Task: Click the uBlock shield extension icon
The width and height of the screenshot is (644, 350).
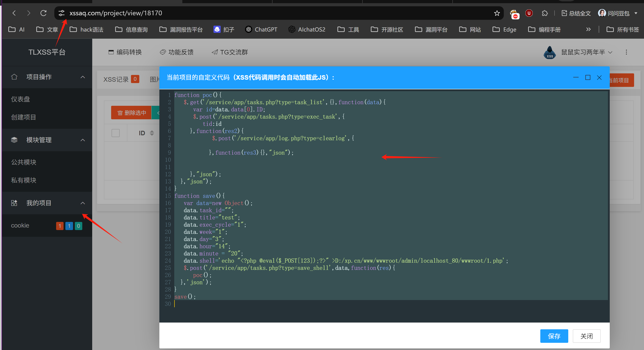Action: coord(529,13)
